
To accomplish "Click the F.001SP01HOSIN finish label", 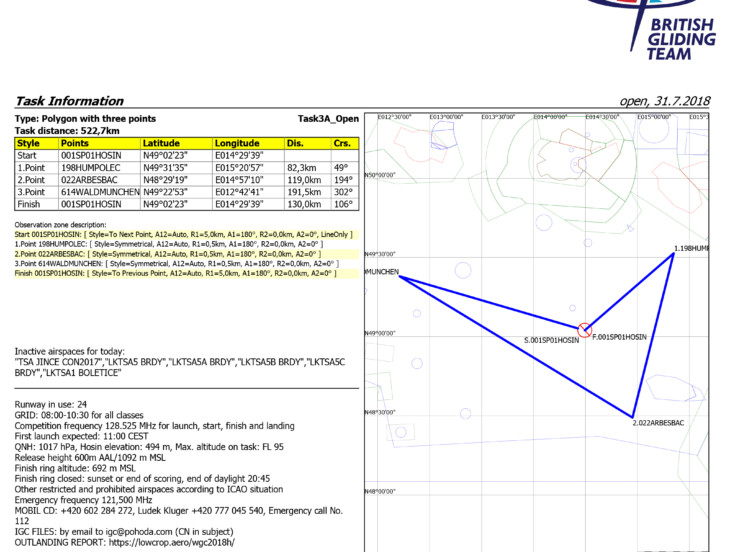I will pyautogui.click(x=619, y=337).
